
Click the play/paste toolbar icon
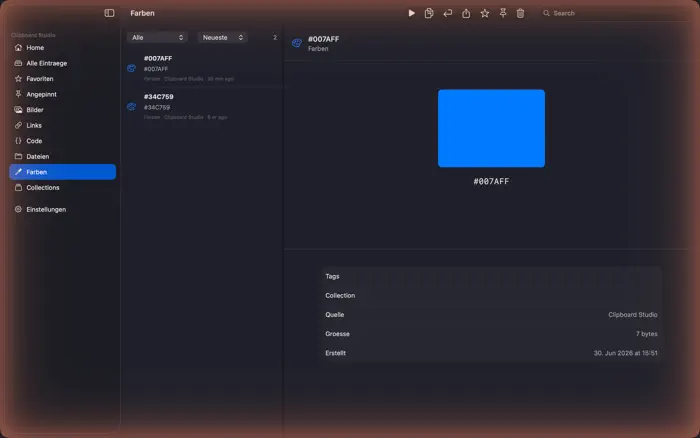(411, 13)
